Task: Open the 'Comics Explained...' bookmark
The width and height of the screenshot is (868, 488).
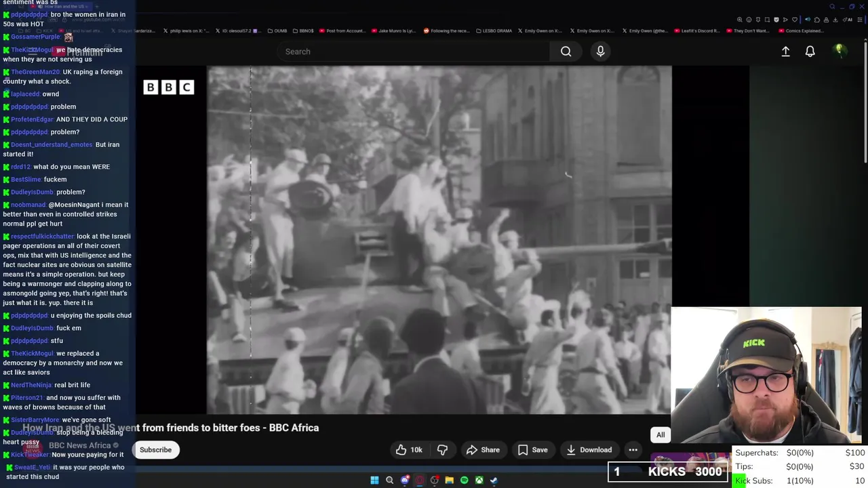Action: click(x=800, y=30)
